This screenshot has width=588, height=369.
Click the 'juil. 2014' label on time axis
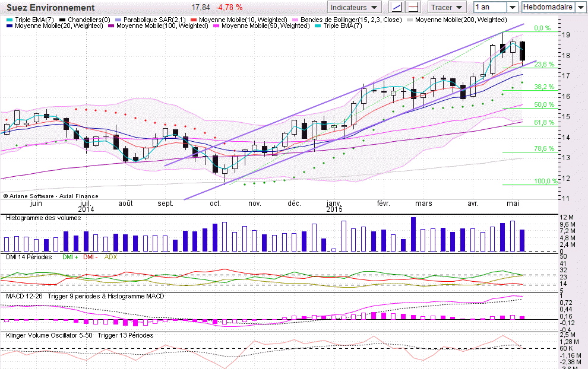(x=86, y=206)
